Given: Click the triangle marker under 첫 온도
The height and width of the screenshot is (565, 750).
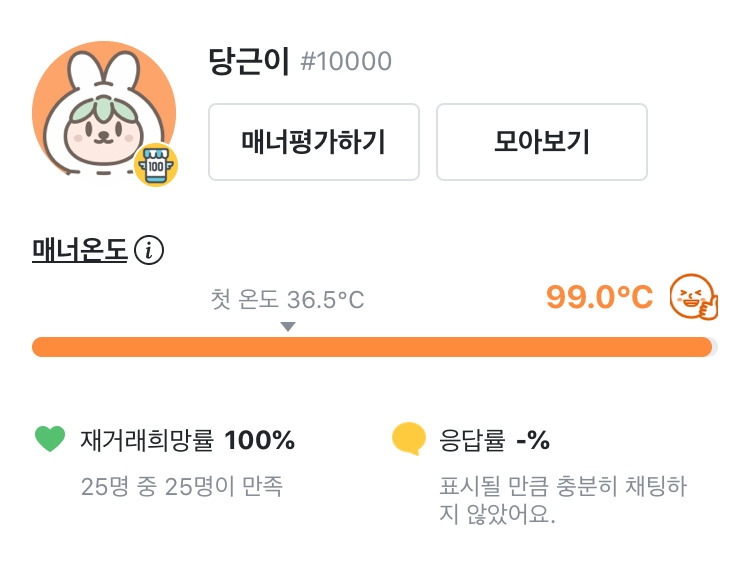Looking at the screenshot, I should click(288, 327).
